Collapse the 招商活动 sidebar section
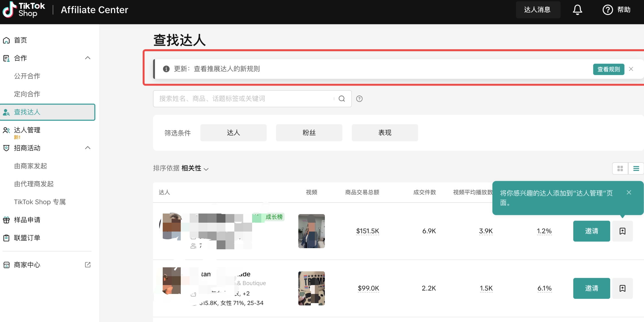 pyautogui.click(x=88, y=148)
